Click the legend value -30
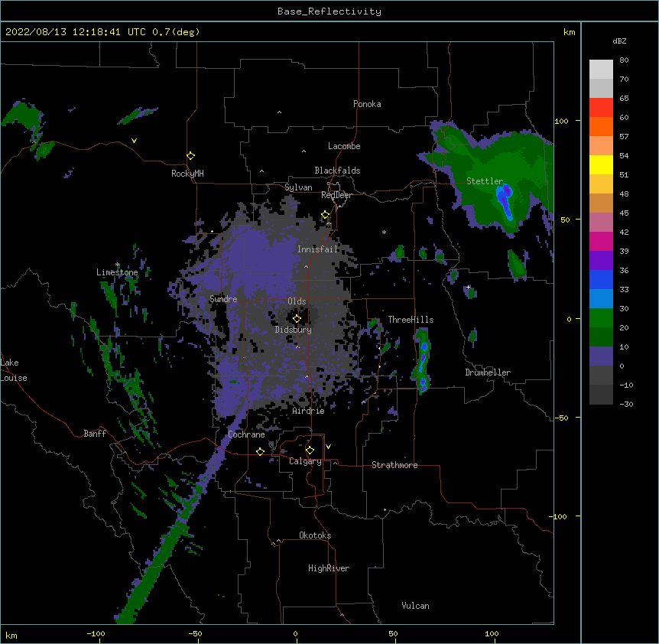This screenshot has height=644, width=659. coord(626,404)
